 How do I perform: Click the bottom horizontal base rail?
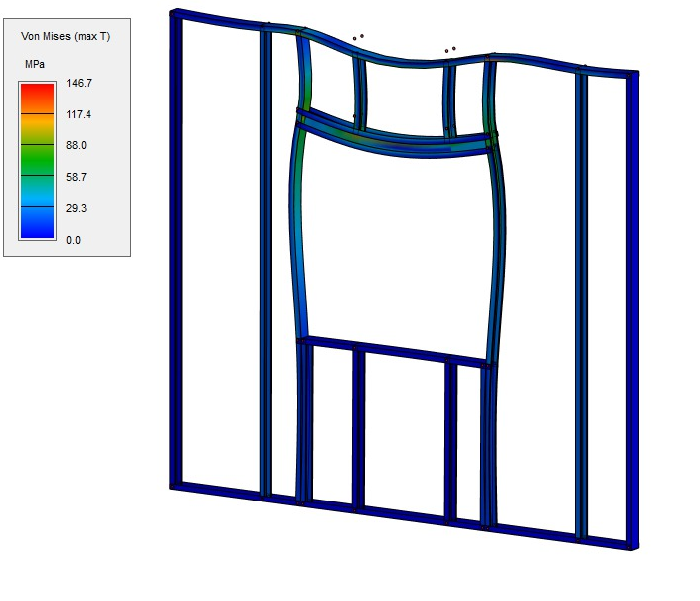point(398,515)
